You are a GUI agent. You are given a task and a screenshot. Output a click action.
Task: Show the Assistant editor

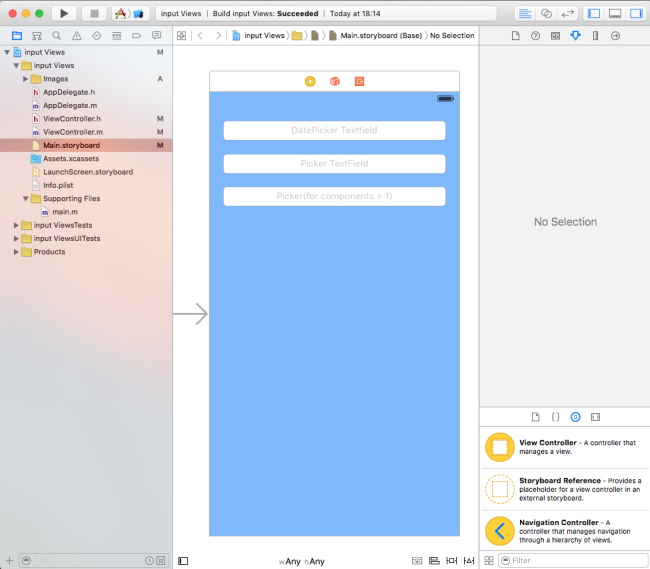(546, 13)
